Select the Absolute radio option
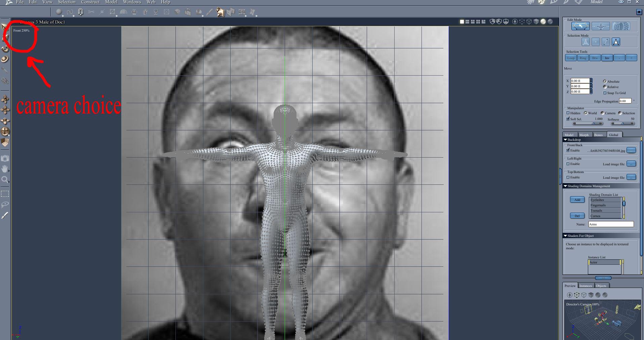This screenshot has width=644, height=340. [x=605, y=81]
